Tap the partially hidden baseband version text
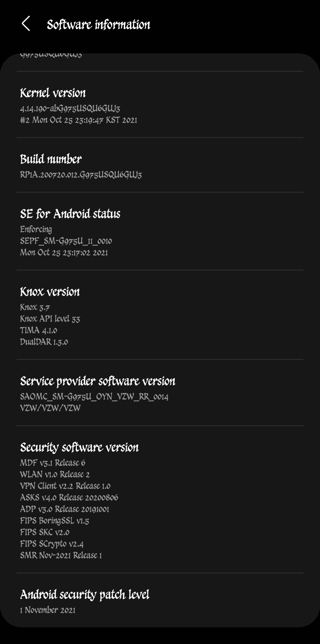This screenshot has width=320, height=644. tap(51, 56)
